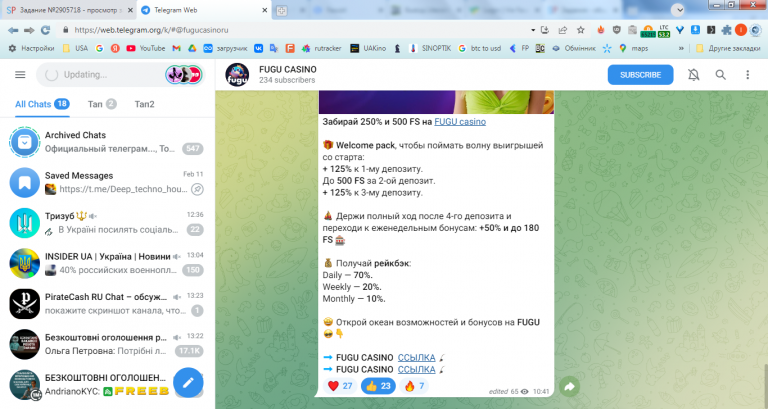Expand the browser tab search dropdown

(x=678, y=10)
